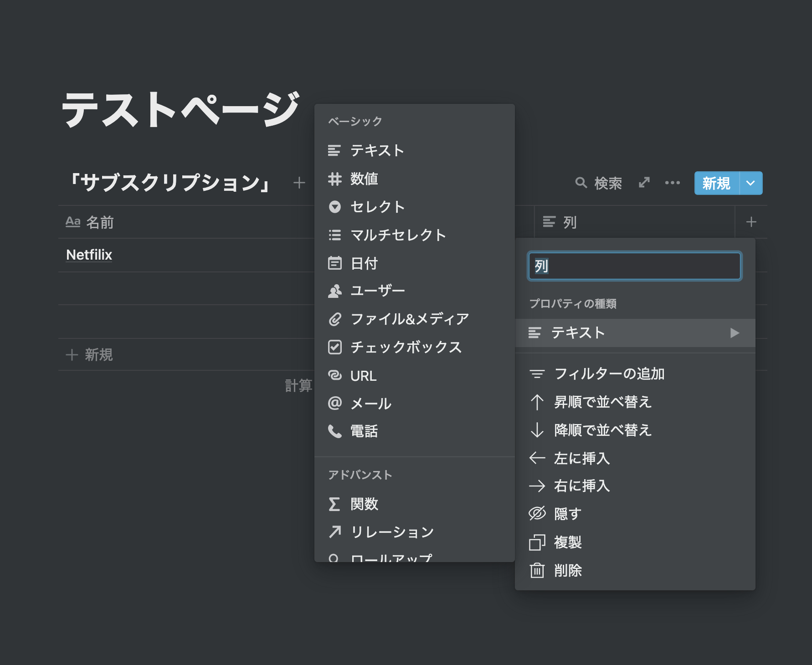Click the search magnifier icon

click(581, 183)
